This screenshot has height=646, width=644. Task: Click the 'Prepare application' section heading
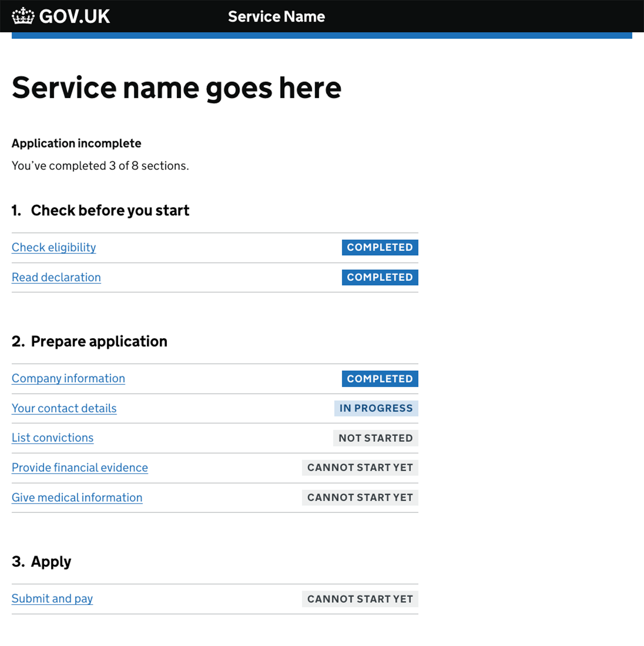pyautogui.click(x=99, y=342)
